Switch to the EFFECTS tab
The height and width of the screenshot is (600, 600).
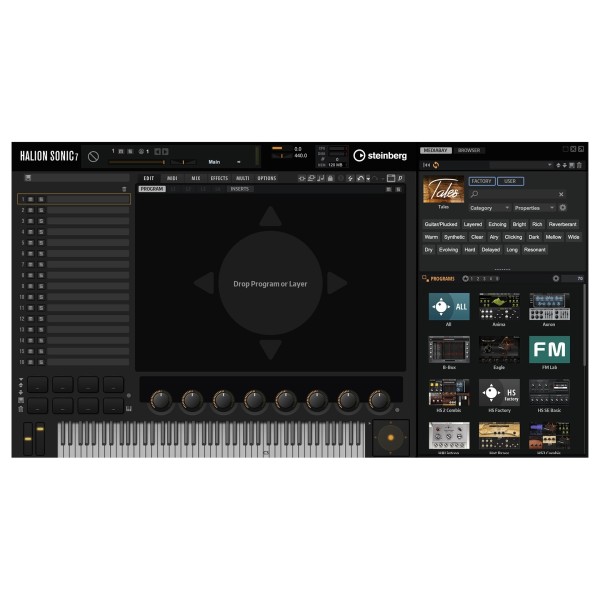pyautogui.click(x=219, y=178)
